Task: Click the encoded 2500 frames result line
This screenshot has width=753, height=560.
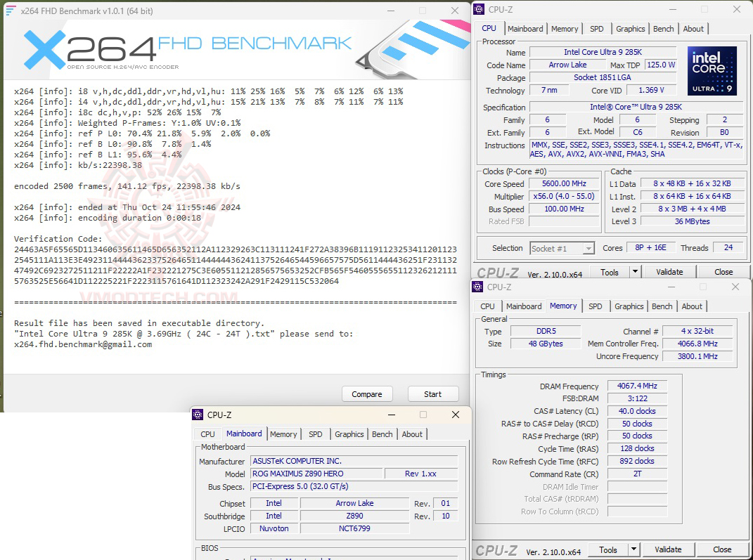Action: (x=127, y=186)
